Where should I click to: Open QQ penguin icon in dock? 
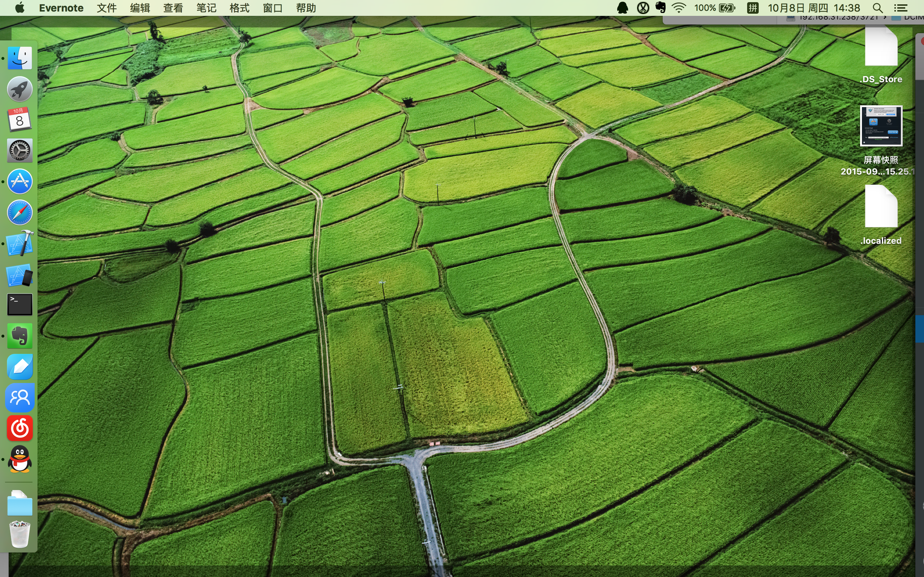click(20, 459)
